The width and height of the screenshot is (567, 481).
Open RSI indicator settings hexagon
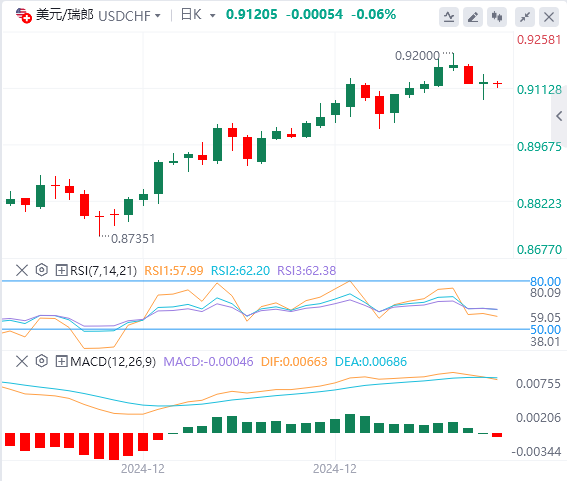pos(42,270)
